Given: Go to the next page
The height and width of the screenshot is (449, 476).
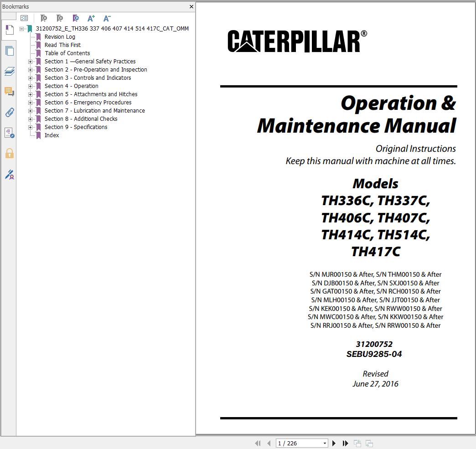Looking at the screenshot, I should click(x=334, y=443).
